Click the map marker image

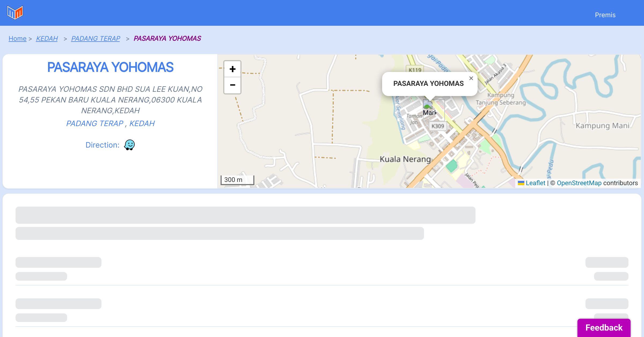[x=428, y=105]
